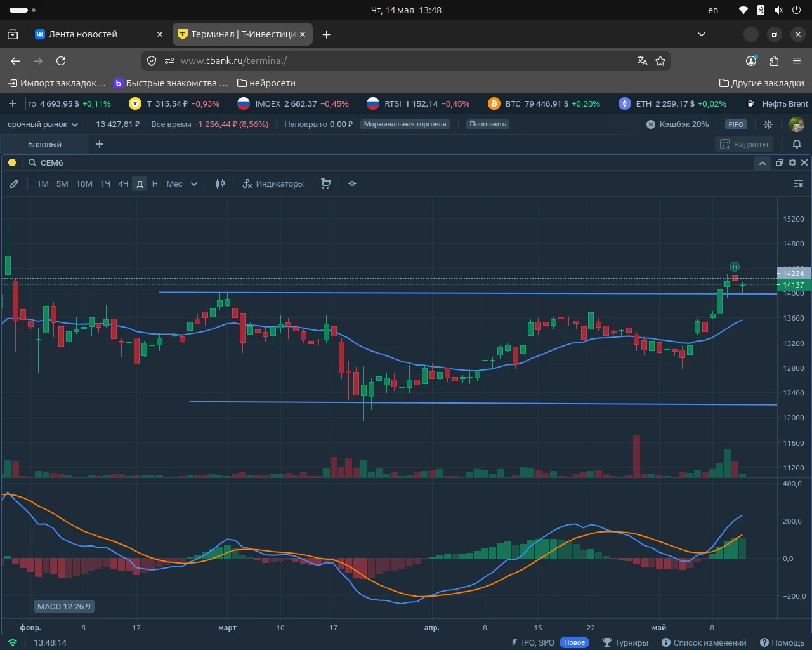Add a new workspace tab

tap(100, 144)
